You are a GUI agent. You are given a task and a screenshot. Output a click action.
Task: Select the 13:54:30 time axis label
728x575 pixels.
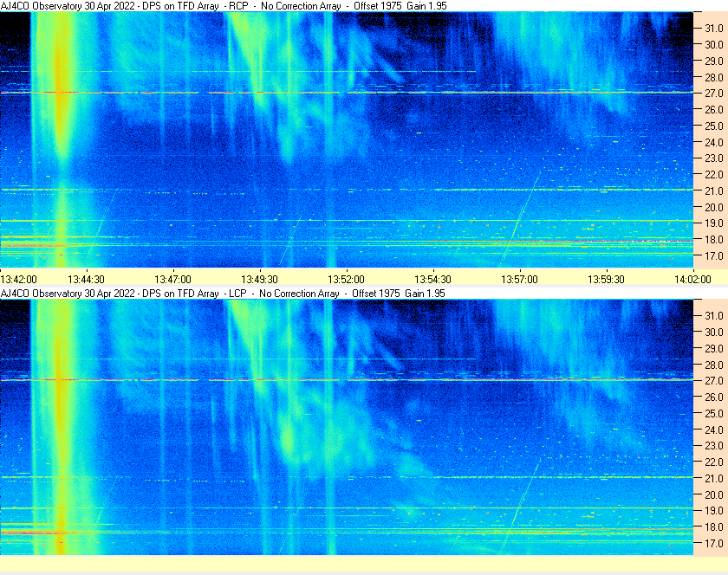click(432, 280)
